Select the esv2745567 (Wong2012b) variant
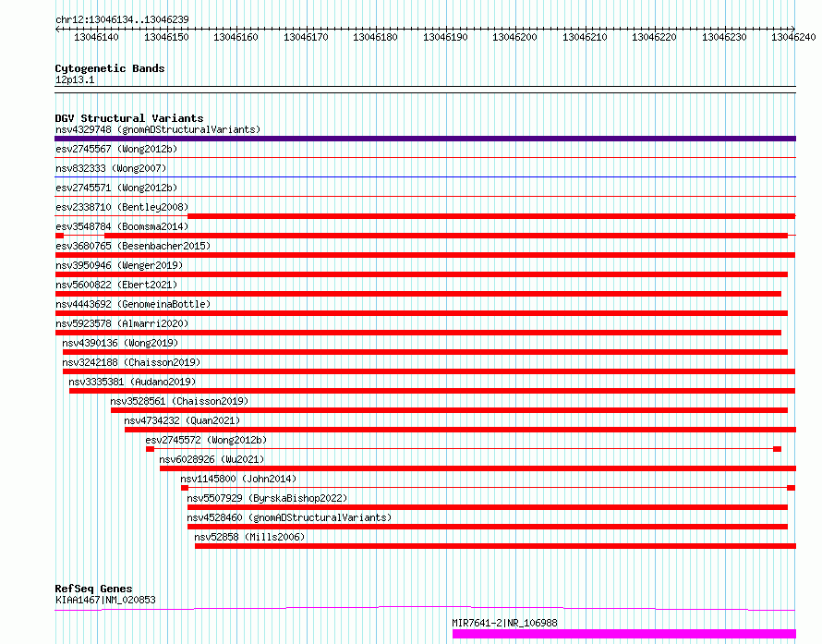822x644 pixels. coord(116,149)
